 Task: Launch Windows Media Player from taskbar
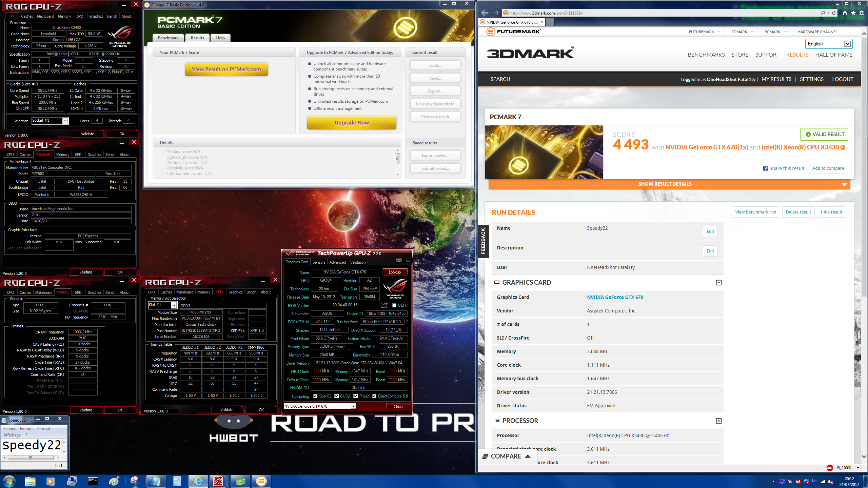tap(51, 481)
